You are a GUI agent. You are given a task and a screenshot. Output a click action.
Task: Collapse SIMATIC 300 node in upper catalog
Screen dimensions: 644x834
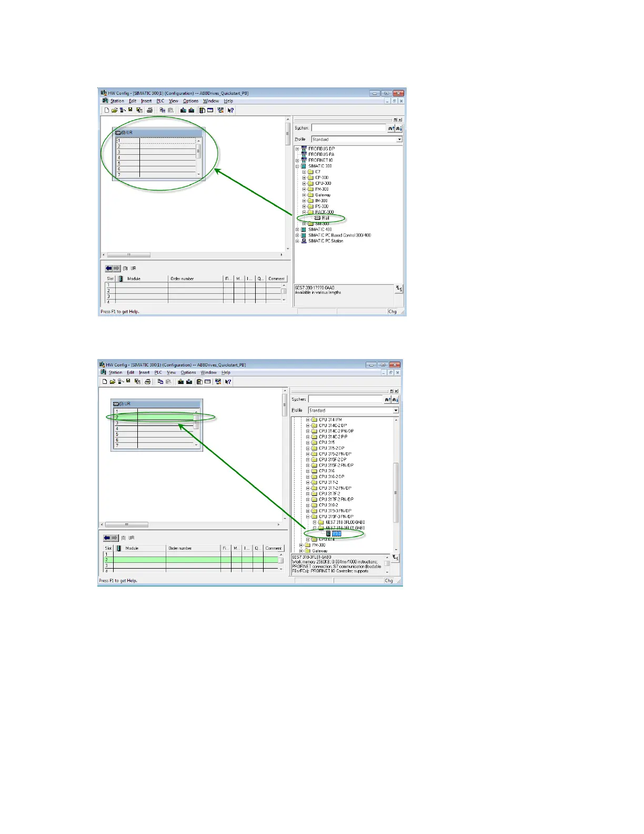(297, 166)
